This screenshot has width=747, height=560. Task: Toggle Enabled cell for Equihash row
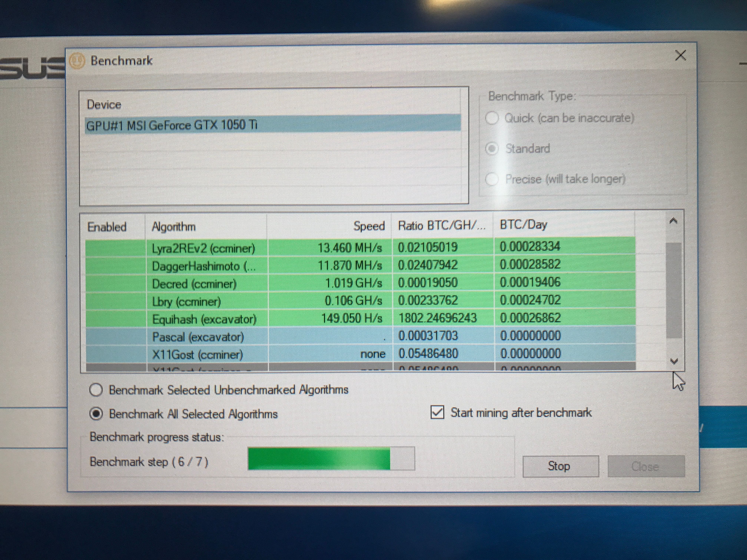click(x=116, y=319)
